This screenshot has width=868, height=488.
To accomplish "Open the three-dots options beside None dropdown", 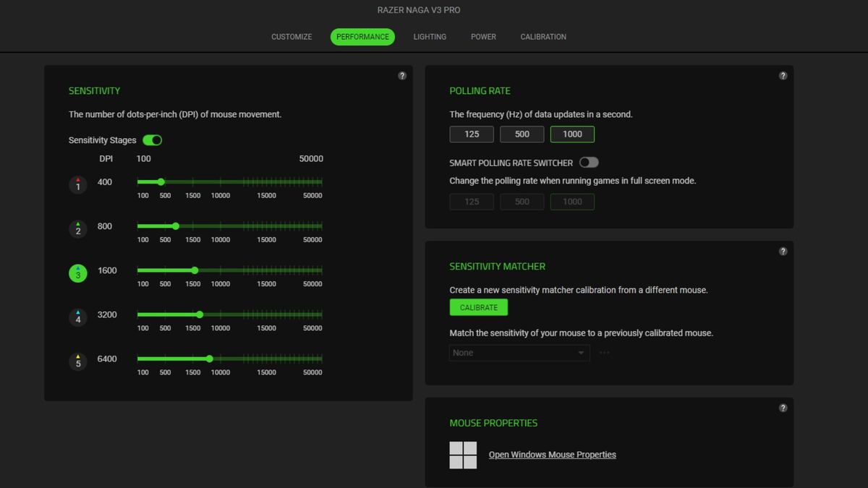I will [605, 353].
